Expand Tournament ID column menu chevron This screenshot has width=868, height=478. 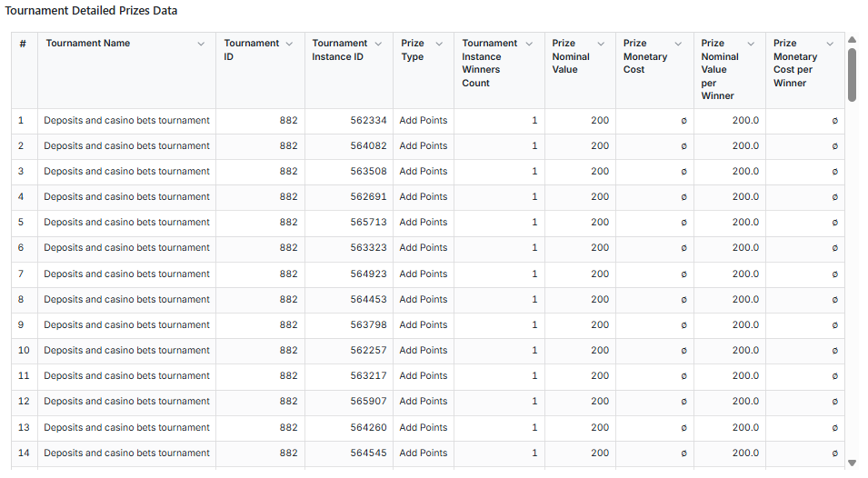pos(289,44)
